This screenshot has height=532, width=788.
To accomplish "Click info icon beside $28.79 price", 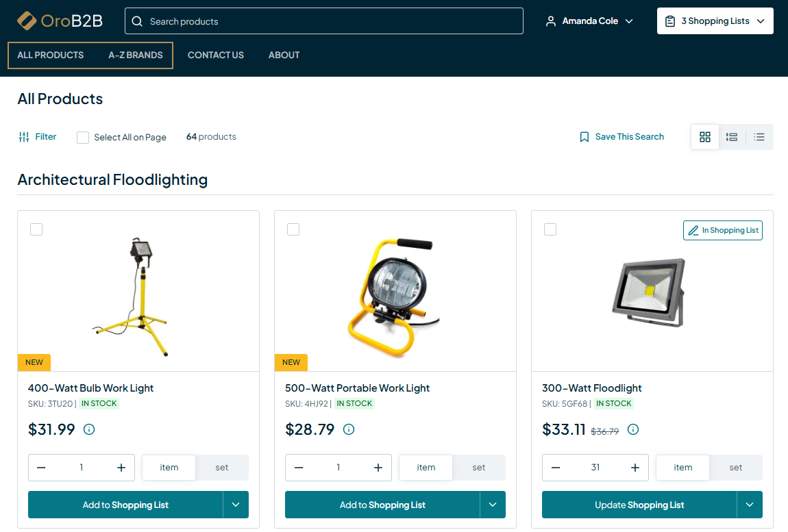I will [349, 429].
